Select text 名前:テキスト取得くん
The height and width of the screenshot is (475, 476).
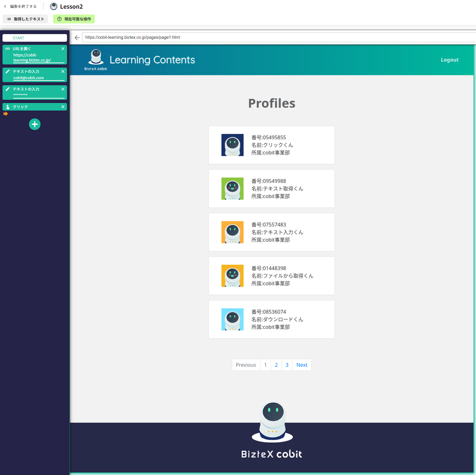pyautogui.click(x=277, y=189)
